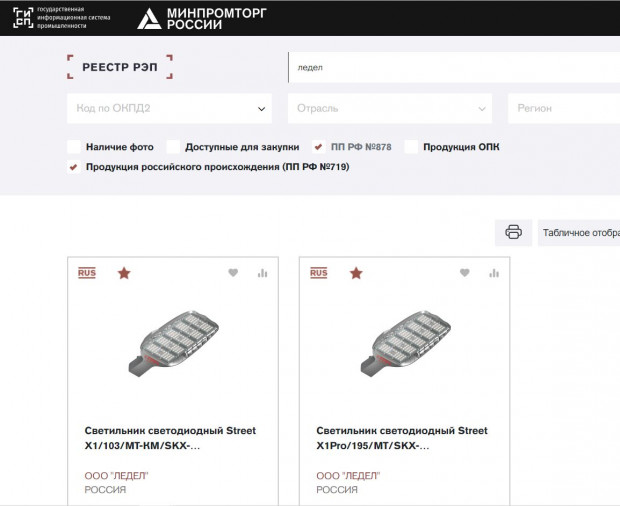Open the Реестр РЭП section
This screenshot has height=506, width=620.
point(120,67)
